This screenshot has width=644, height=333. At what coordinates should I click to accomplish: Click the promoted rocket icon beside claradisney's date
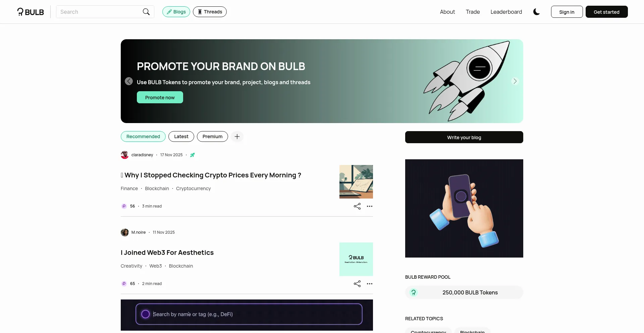pyautogui.click(x=193, y=155)
